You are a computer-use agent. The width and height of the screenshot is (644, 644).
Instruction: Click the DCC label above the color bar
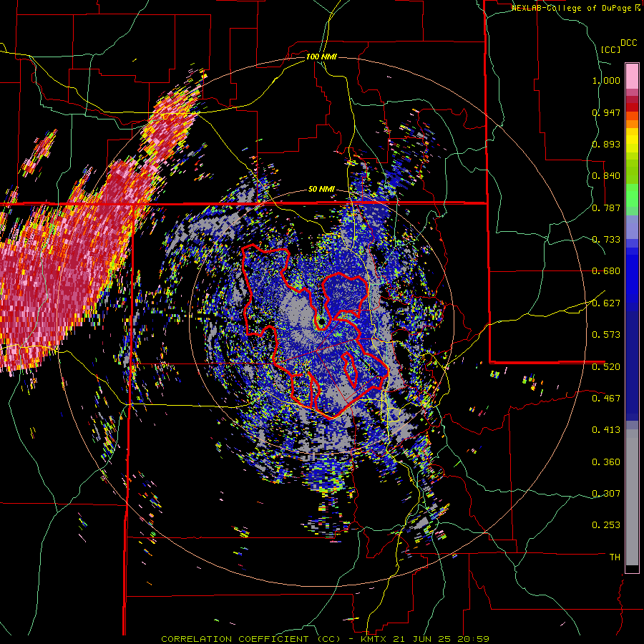click(x=628, y=43)
